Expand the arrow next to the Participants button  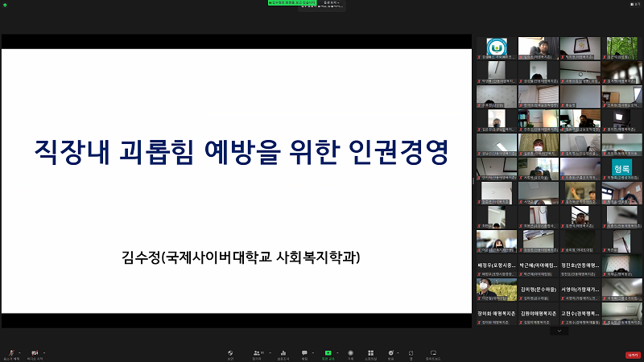tap(270, 352)
